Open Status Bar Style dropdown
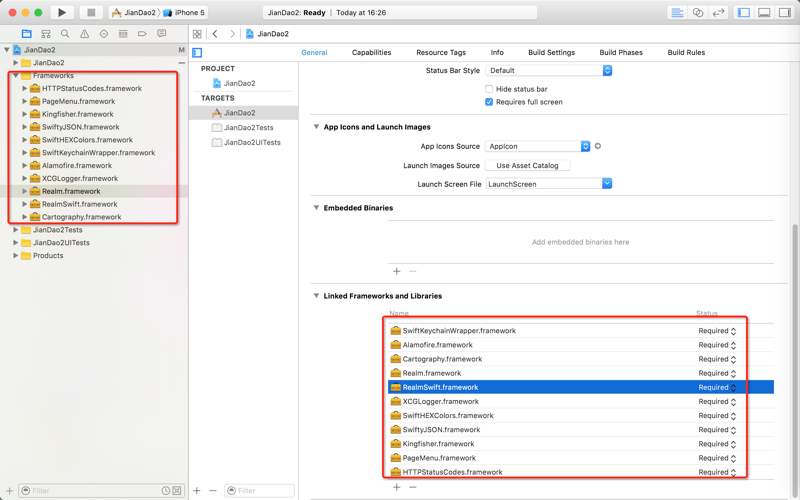800x500 pixels. (x=548, y=70)
